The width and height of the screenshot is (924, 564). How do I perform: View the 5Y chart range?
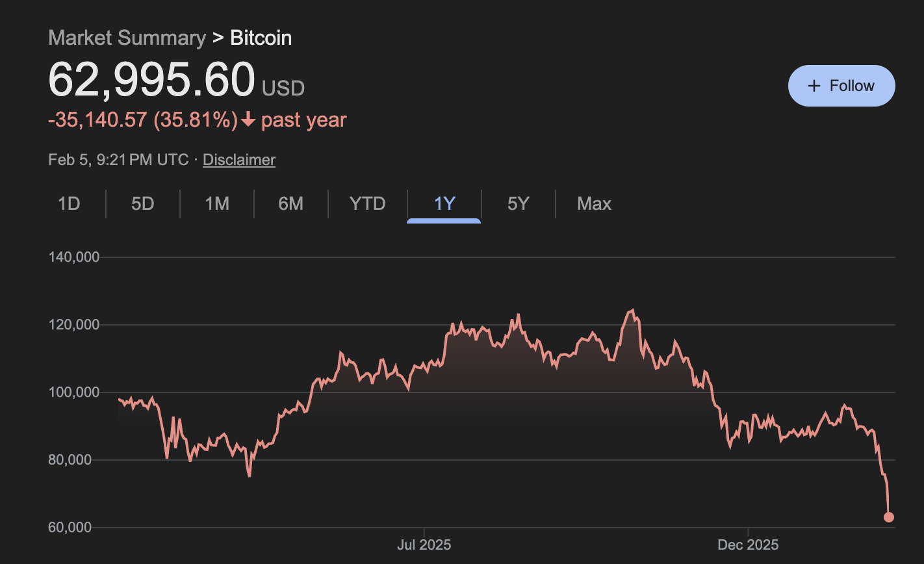pyautogui.click(x=519, y=204)
